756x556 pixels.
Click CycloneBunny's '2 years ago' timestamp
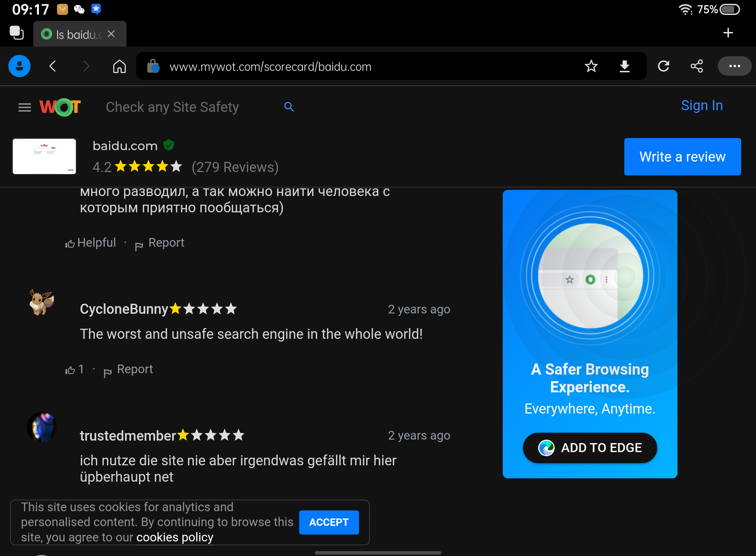point(419,309)
